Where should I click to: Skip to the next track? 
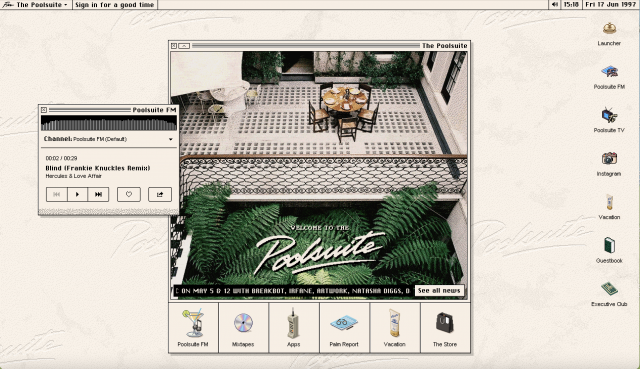[98, 194]
